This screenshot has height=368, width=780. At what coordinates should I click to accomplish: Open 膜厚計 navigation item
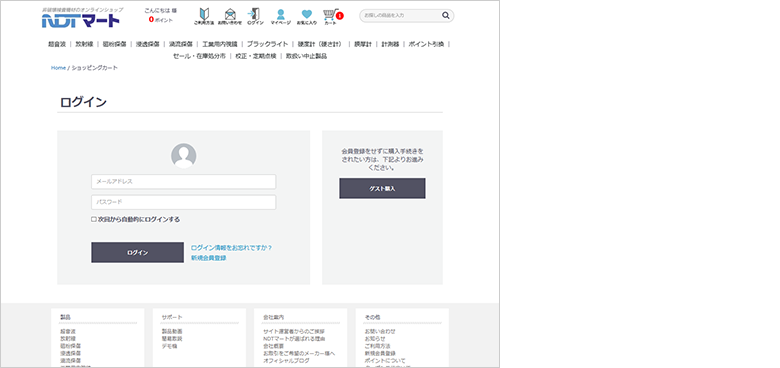click(x=363, y=44)
